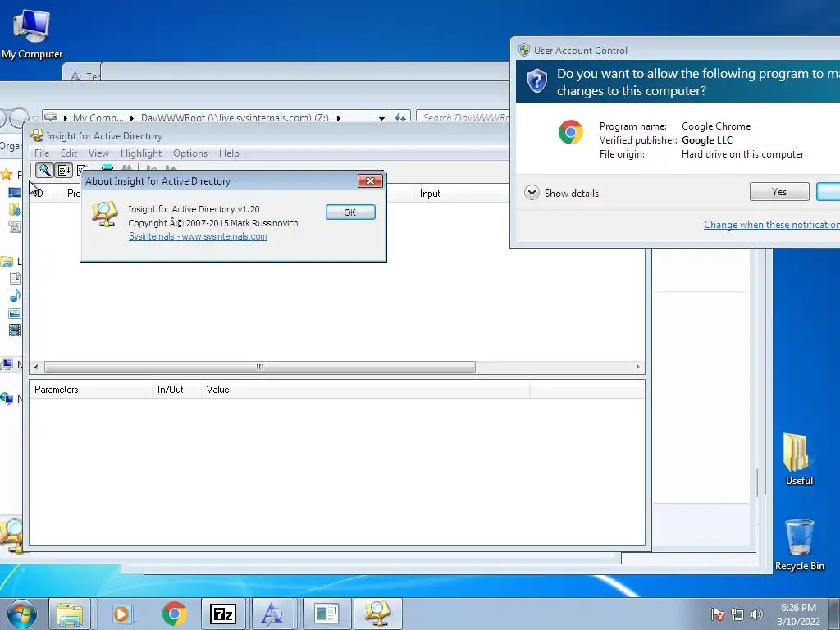The height and width of the screenshot is (630, 840).
Task: Click the Videos film icon in the Explorer sidebar
Action: (15, 331)
